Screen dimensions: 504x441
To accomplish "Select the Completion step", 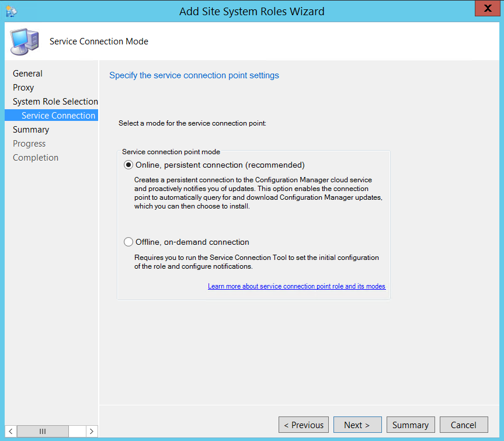I will [x=36, y=157].
